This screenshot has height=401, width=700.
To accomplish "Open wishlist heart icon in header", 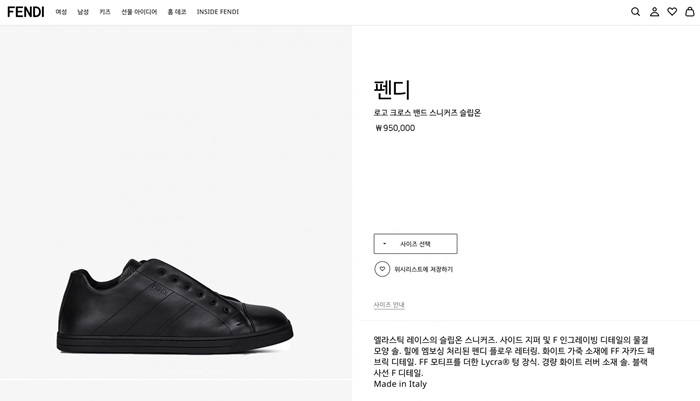I will coord(672,12).
